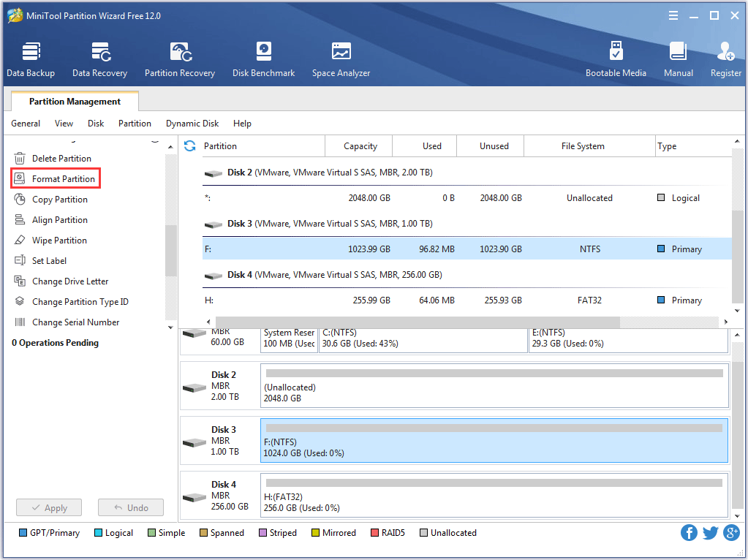Image resolution: width=748 pixels, height=560 pixels.
Task: Choose Change Serial Number in the sidebar
Action: point(75,322)
